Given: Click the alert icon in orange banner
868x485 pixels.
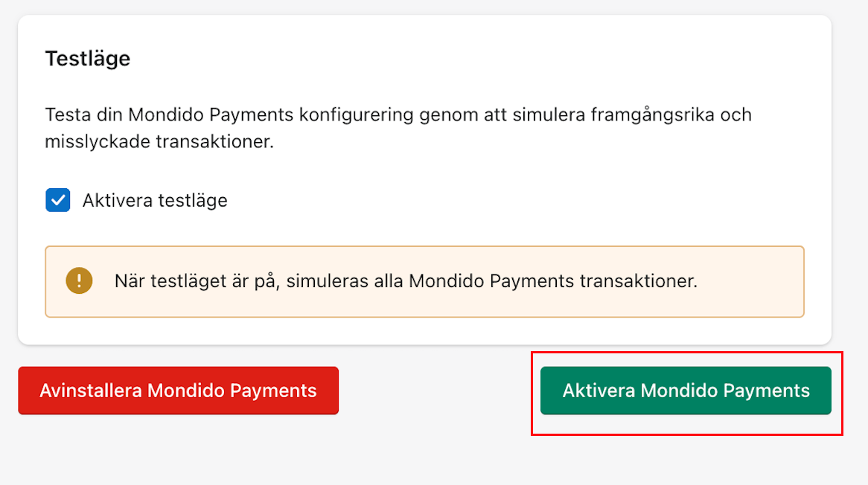Looking at the screenshot, I should click(x=79, y=280).
